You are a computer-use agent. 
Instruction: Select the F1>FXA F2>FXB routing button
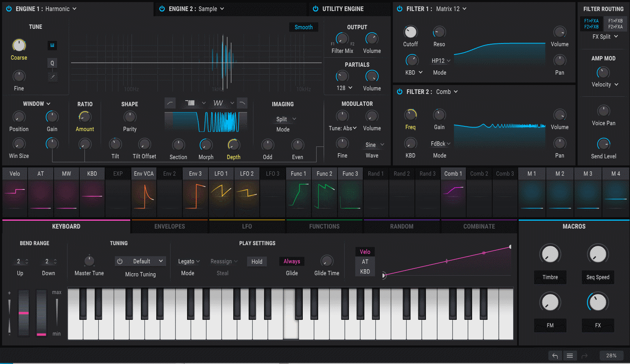pyautogui.click(x=591, y=24)
